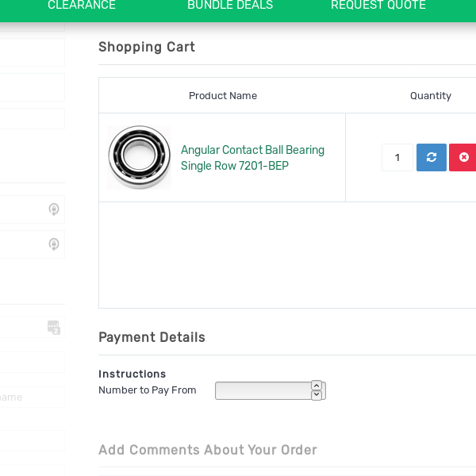Image resolution: width=476 pixels, height=476 pixels.
Task: Click the Quantity column header
Action: pos(431,96)
